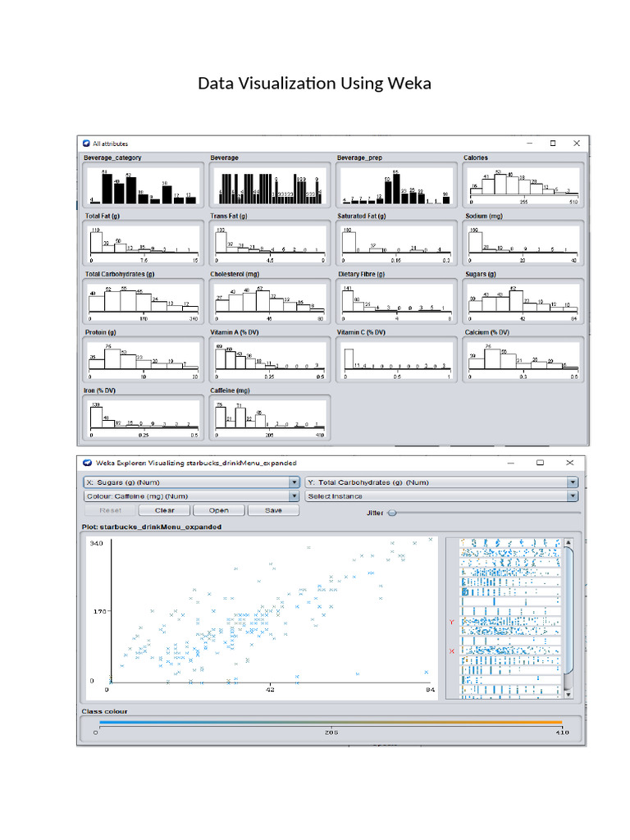Click the 170 y-axis value in scatter plot
630x840 pixels.
pyautogui.click(x=99, y=611)
